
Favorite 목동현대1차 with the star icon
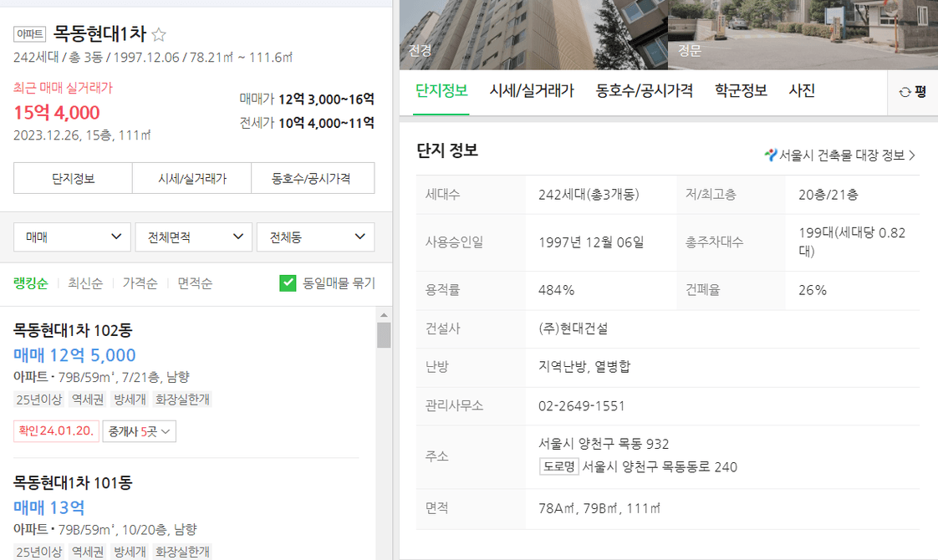(x=159, y=35)
